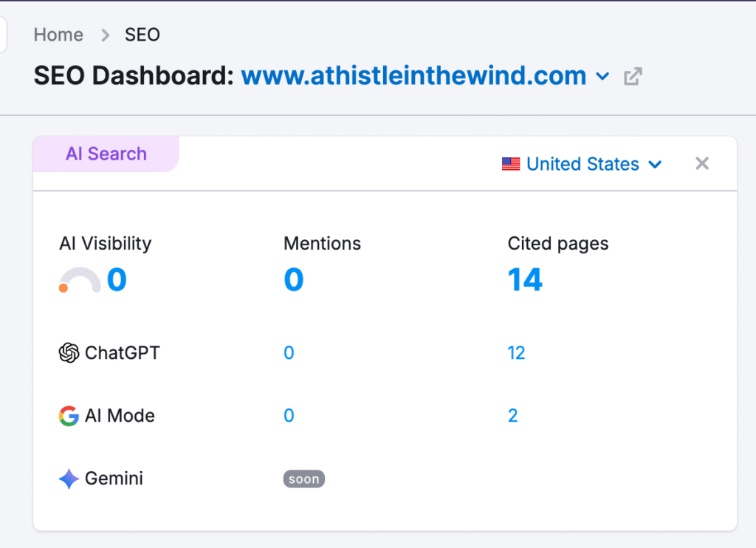The width and height of the screenshot is (756, 548).
Task: Select SEO in the breadcrumb
Action: coord(142,35)
